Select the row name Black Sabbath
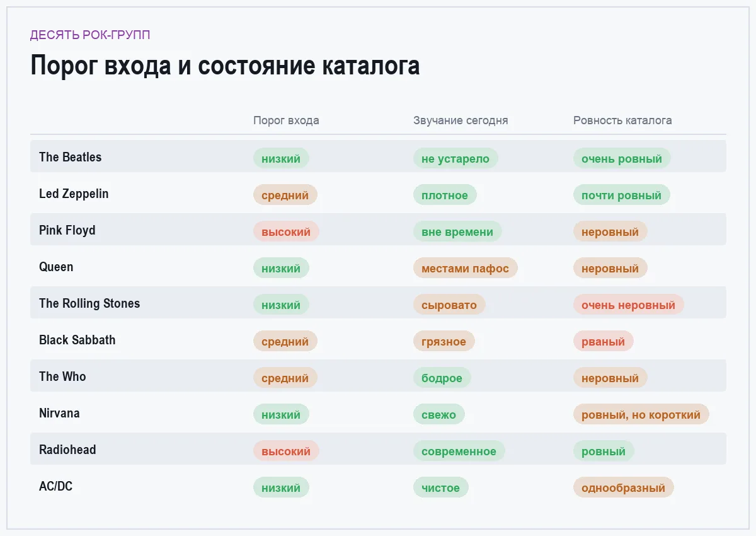 [77, 340]
